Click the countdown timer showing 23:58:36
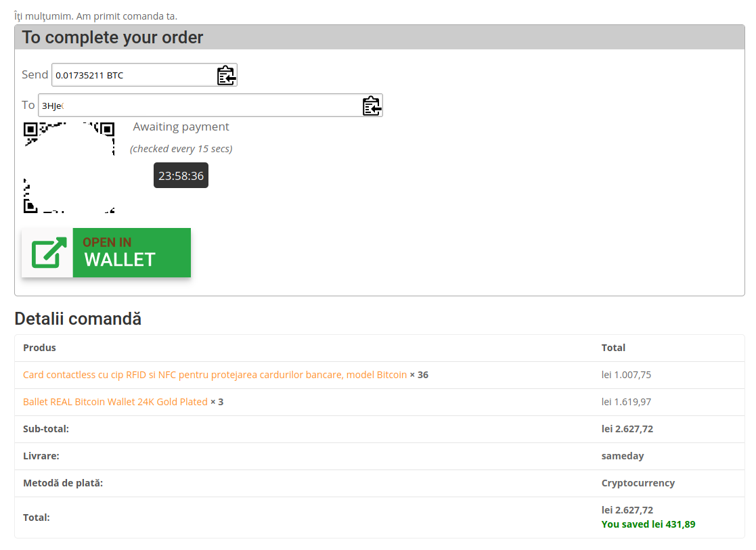 pyautogui.click(x=181, y=175)
